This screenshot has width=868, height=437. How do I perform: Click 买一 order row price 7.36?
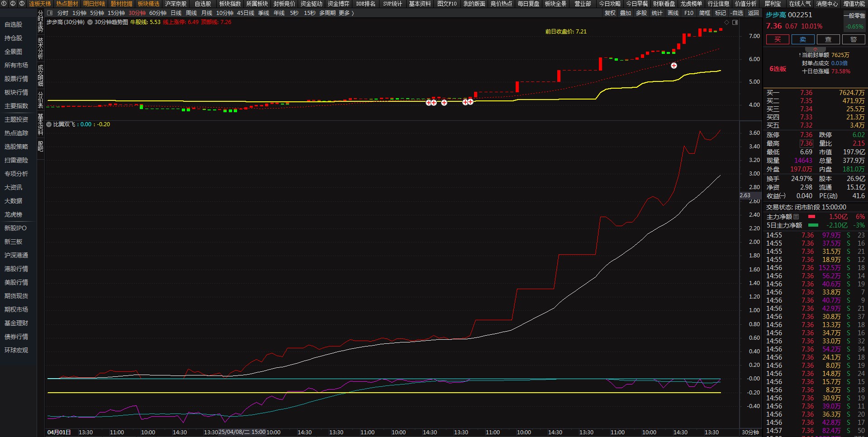pos(806,93)
